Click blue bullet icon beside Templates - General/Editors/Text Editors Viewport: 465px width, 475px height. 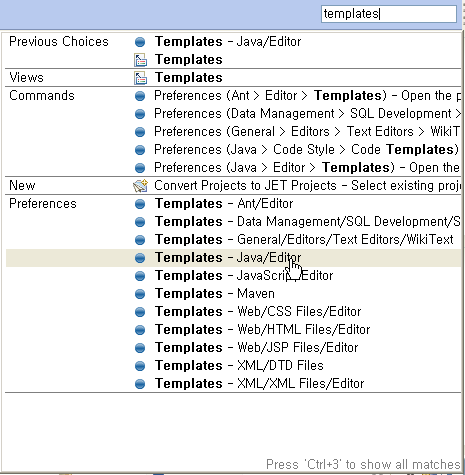tap(140, 240)
